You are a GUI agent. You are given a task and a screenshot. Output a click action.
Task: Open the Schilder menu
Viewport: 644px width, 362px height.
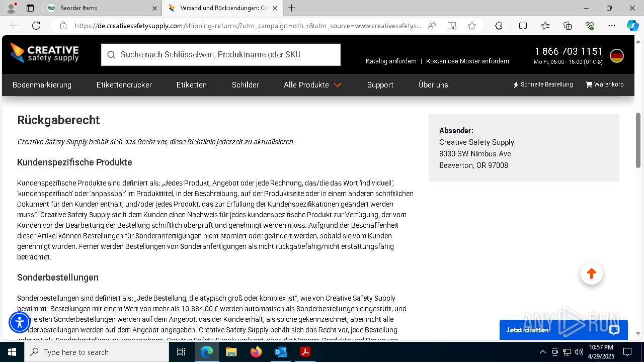[246, 85]
